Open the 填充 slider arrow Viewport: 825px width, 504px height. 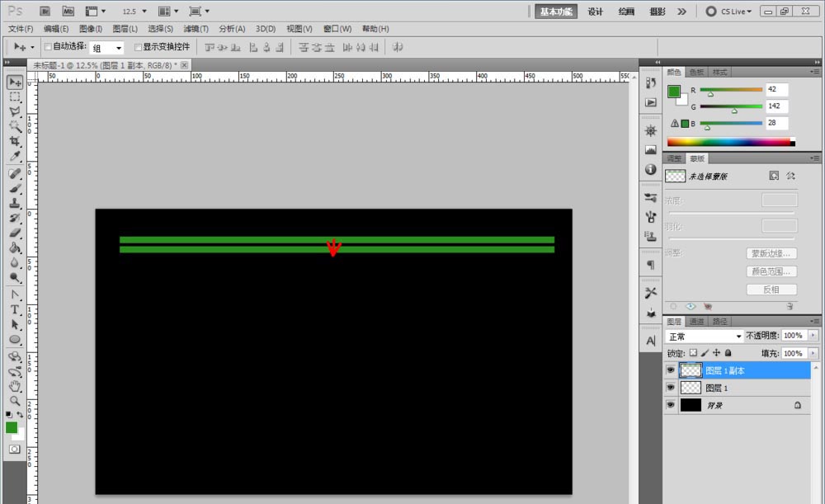(813, 353)
